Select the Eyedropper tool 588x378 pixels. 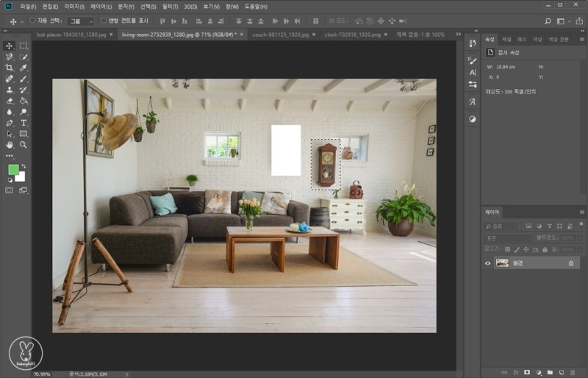(x=24, y=68)
